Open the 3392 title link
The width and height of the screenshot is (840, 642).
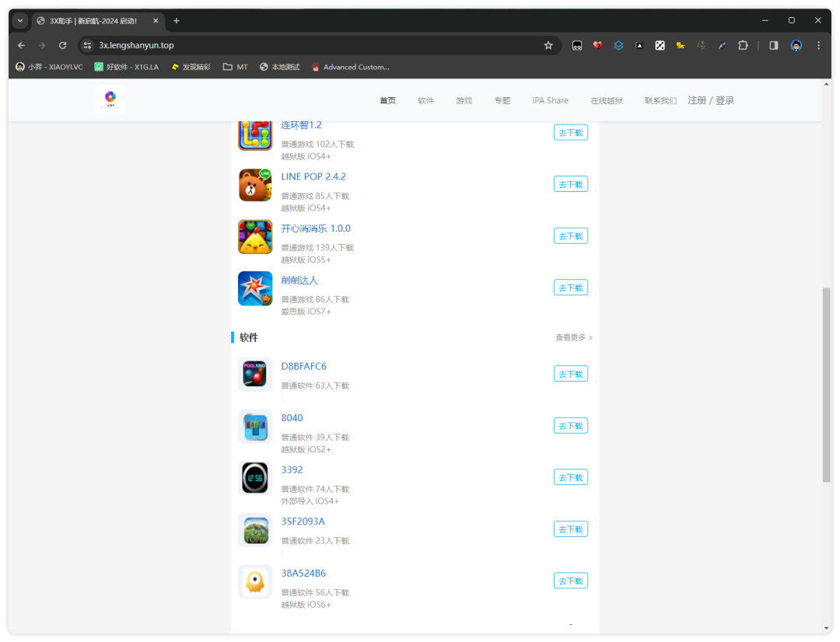(x=292, y=469)
